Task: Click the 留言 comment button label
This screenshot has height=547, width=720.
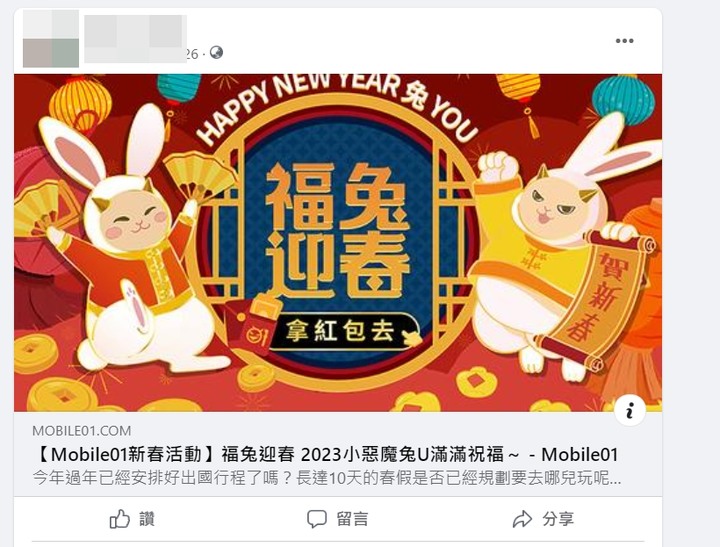Action: pos(352,519)
